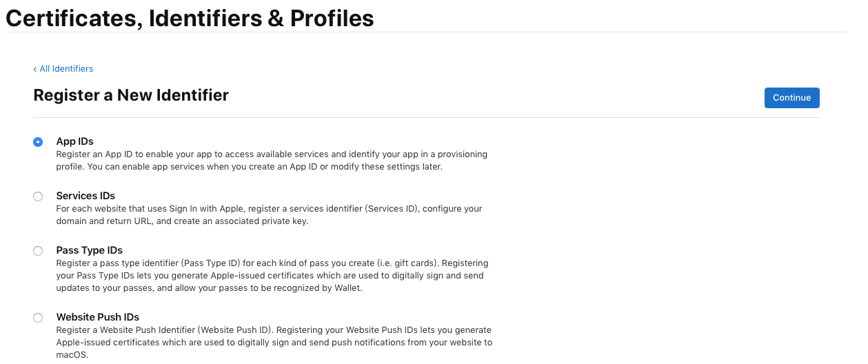Screen dimensions: 868x364
Task: Click the Services IDs bold label
Action: tap(85, 196)
